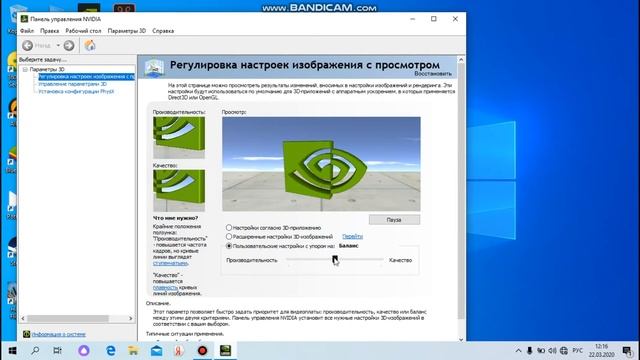
Task: Click the Восстановить link
Action: pyautogui.click(x=433, y=74)
